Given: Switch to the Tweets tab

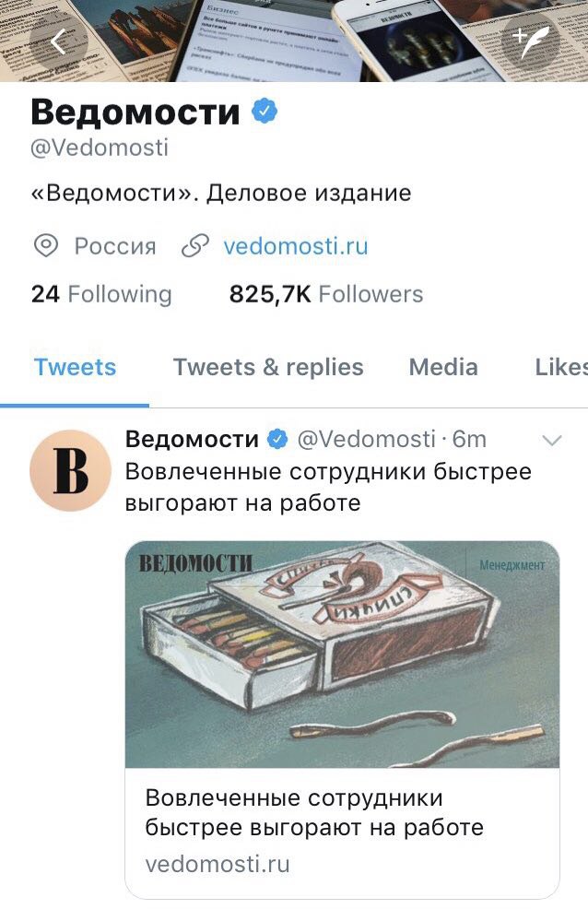Looking at the screenshot, I should coord(75,367).
